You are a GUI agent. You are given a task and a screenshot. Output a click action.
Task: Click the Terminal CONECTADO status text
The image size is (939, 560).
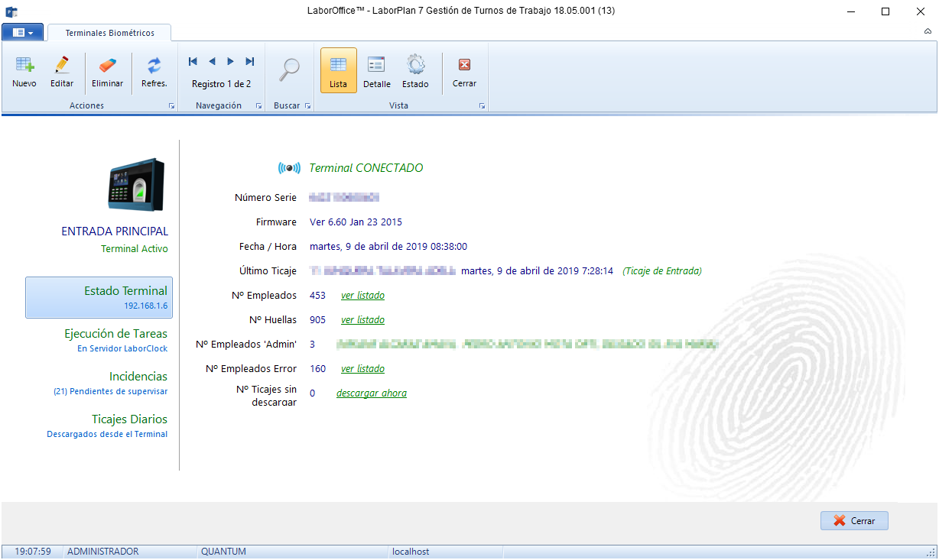pyautogui.click(x=366, y=168)
